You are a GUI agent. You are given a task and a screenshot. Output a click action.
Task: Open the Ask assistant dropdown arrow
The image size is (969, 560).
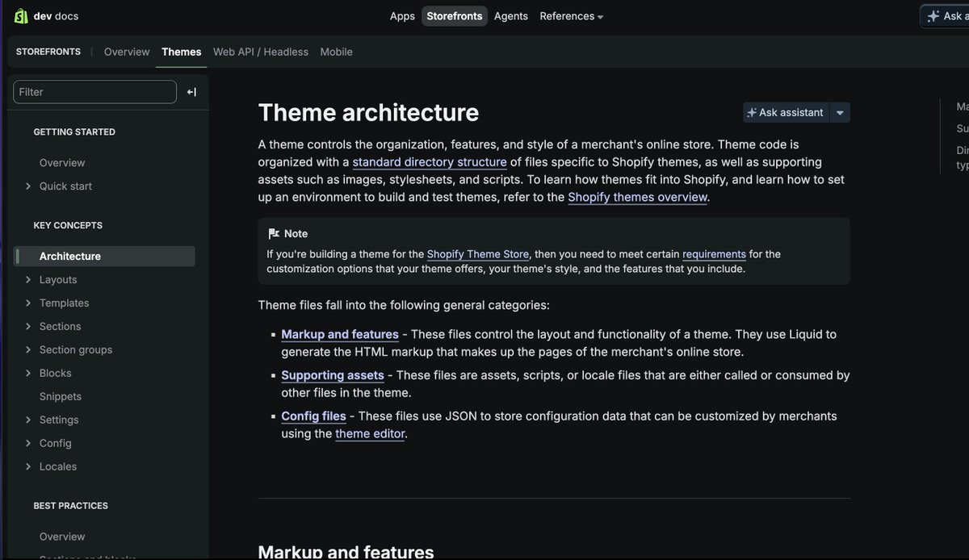pyautogui.click(x=840, y=113)
